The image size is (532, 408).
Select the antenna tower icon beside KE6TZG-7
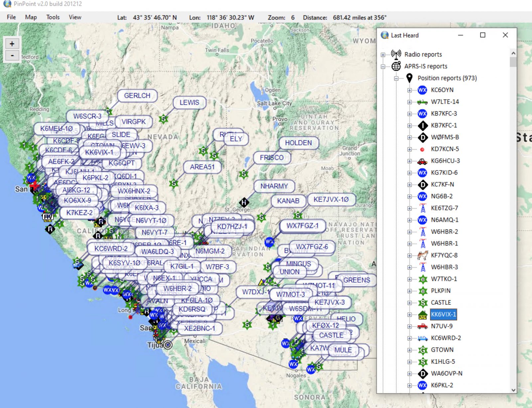tap(422, 208)
